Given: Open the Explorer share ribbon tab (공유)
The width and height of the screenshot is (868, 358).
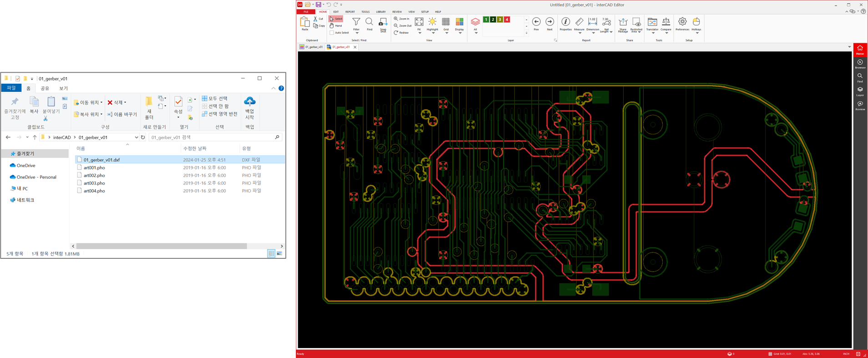Looking at the screenshot, I should pos(45,88).
